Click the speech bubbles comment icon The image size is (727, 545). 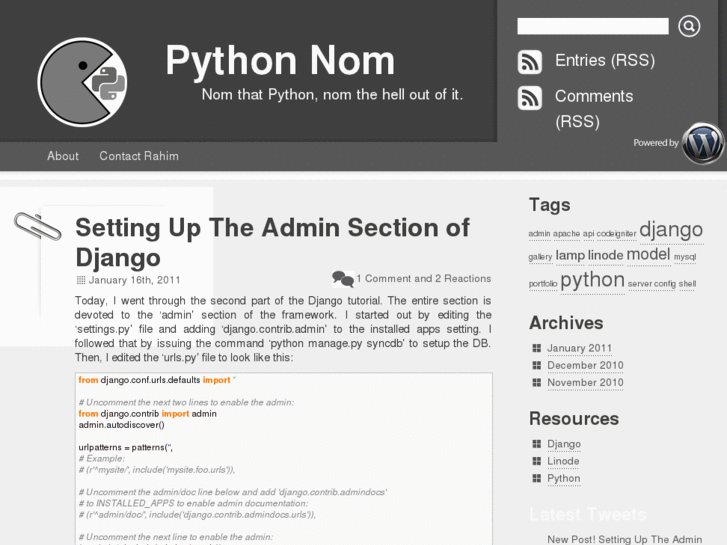pos(343,279)
